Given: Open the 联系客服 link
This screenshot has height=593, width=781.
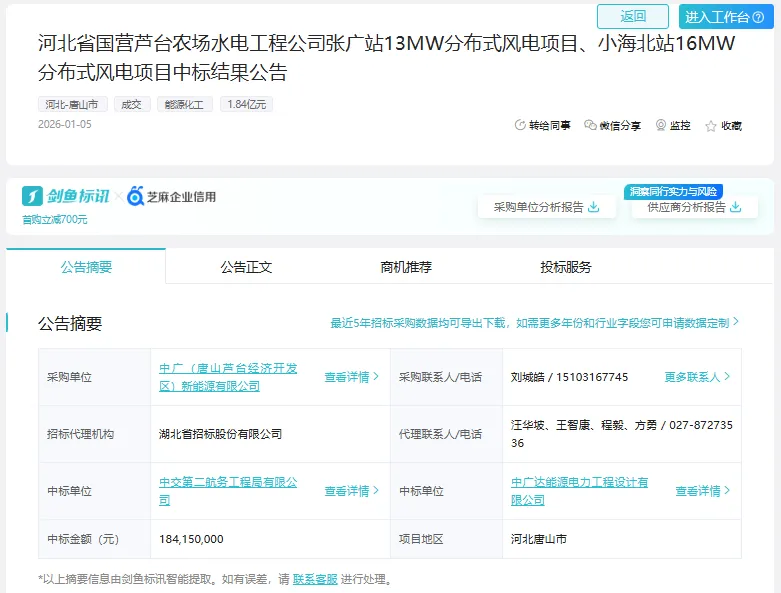Looking at the screenshot, I should click(315, 579).
